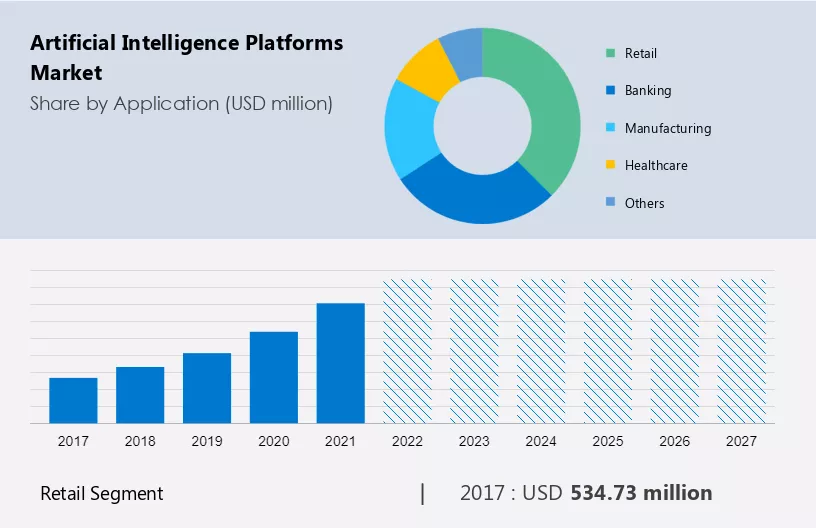Click the Artificial Intelligence Platforms Market title

click(x=186, y=57)
